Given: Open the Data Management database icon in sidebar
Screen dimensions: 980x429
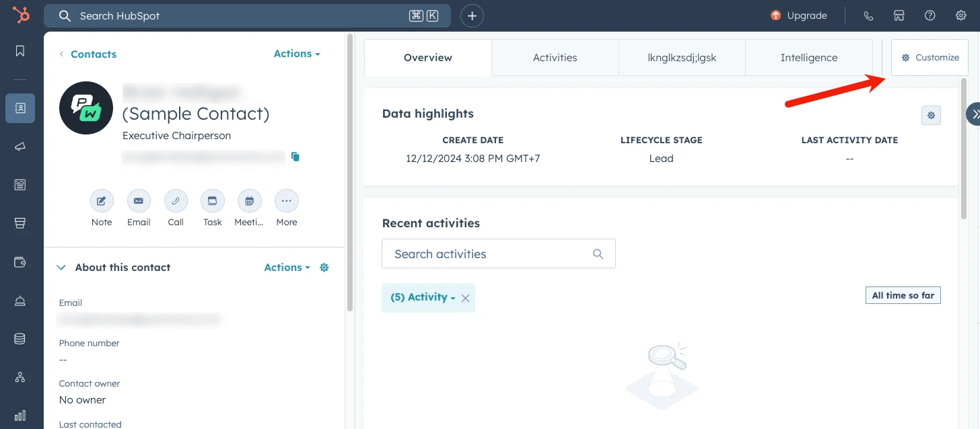Looking at the screenshot, I should click(20, 339).
